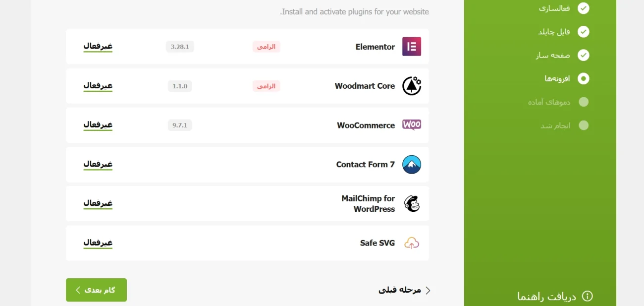Open the صفحه ساز wizard step

(553, 55)
